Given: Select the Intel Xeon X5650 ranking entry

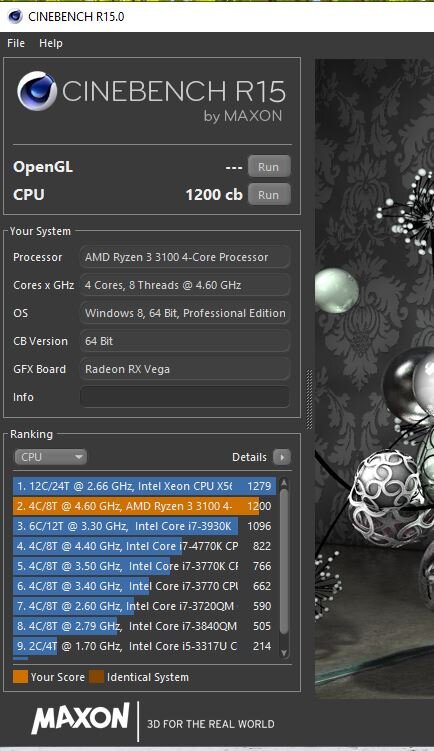Looking at the screenshot, I should (144, 486).
